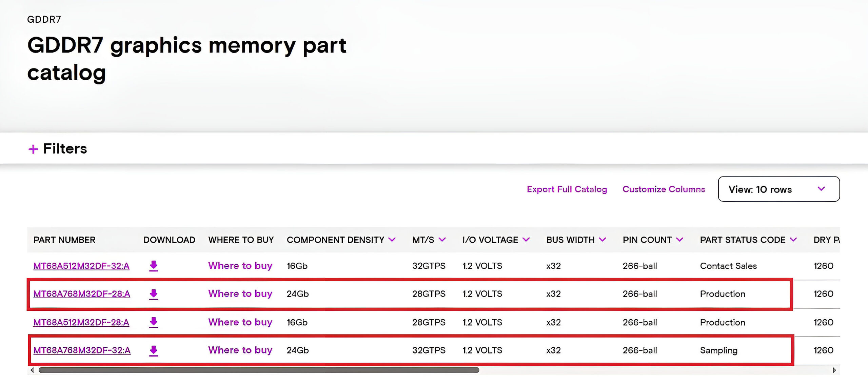Click the Export Full Catalog link

tap(567, 189)
